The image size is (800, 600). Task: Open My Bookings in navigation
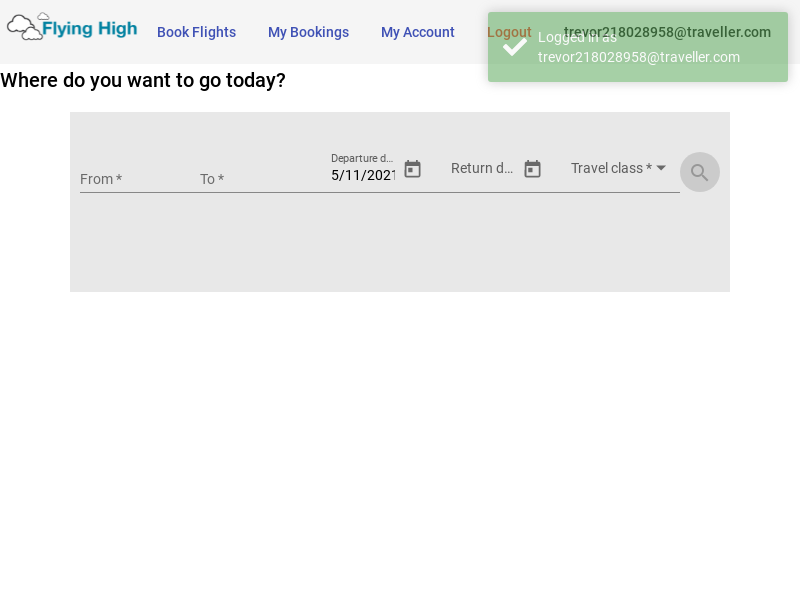click(x=308, y=32)
